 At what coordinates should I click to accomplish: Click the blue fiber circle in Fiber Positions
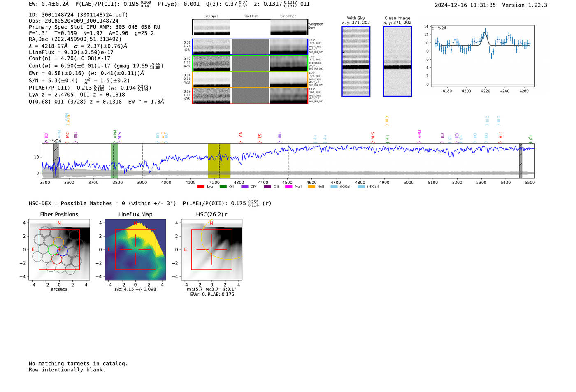62,251
